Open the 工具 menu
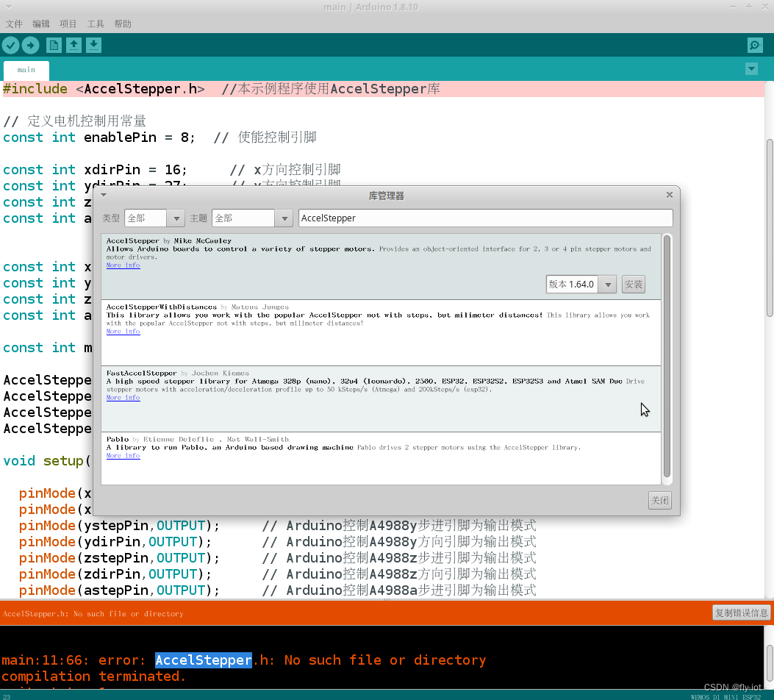The image size is (774, 700). click(x=96, y=24)
